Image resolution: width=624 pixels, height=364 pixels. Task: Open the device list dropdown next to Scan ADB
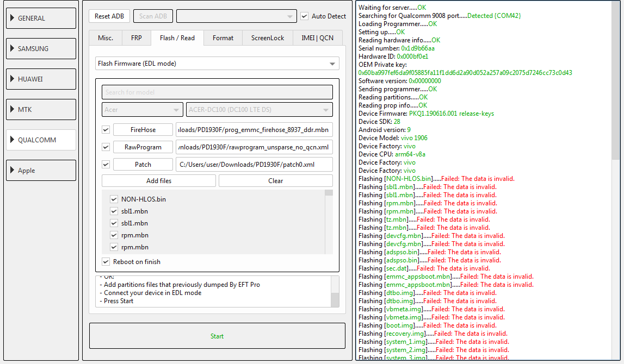[x=237, y=16]
